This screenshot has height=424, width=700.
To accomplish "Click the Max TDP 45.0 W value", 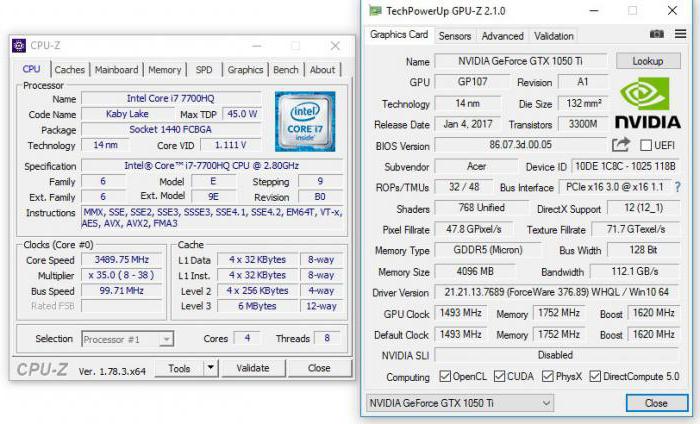I will 242,114.
